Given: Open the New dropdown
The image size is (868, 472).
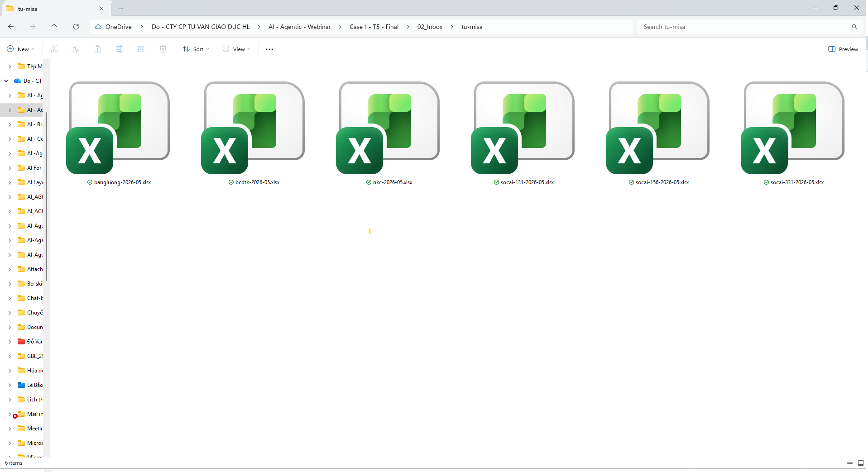Looking at the screenshot, I should (x=20, y=49).
